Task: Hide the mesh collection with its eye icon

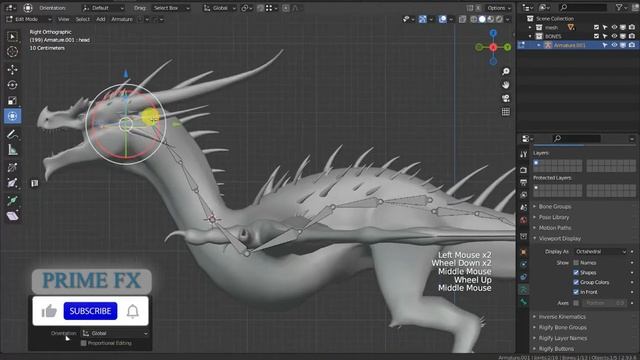Action: click(x=614, y=27)
